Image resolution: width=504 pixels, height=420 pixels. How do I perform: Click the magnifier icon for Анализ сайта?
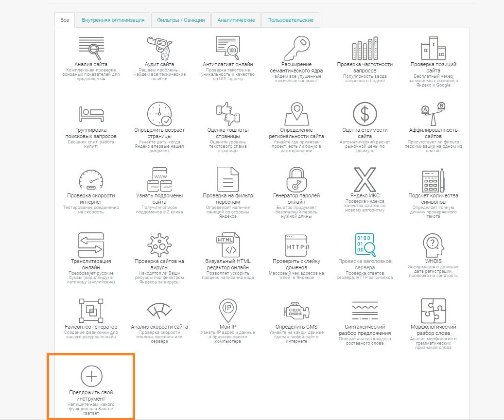click(x=91, y=48)
